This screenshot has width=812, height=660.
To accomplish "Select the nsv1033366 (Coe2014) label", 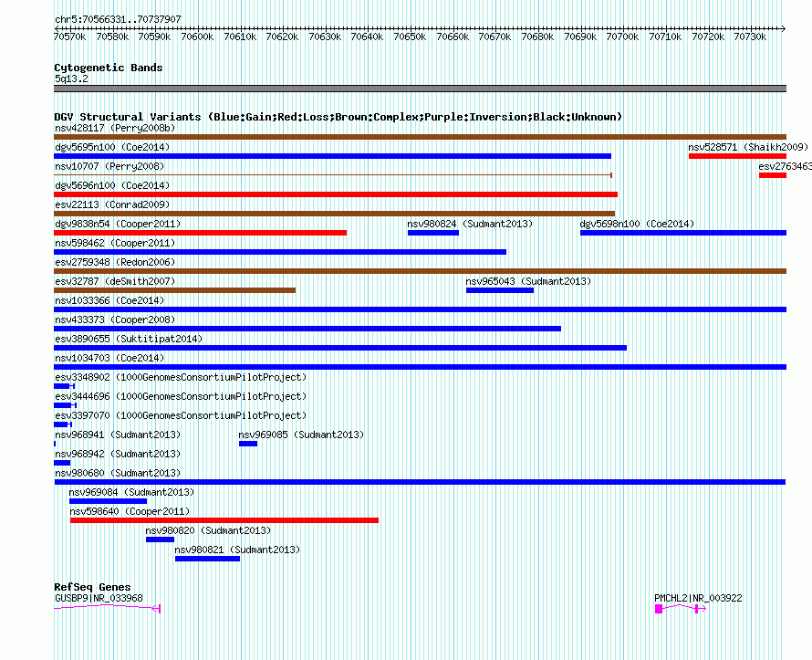I will (x=109, y=300).
